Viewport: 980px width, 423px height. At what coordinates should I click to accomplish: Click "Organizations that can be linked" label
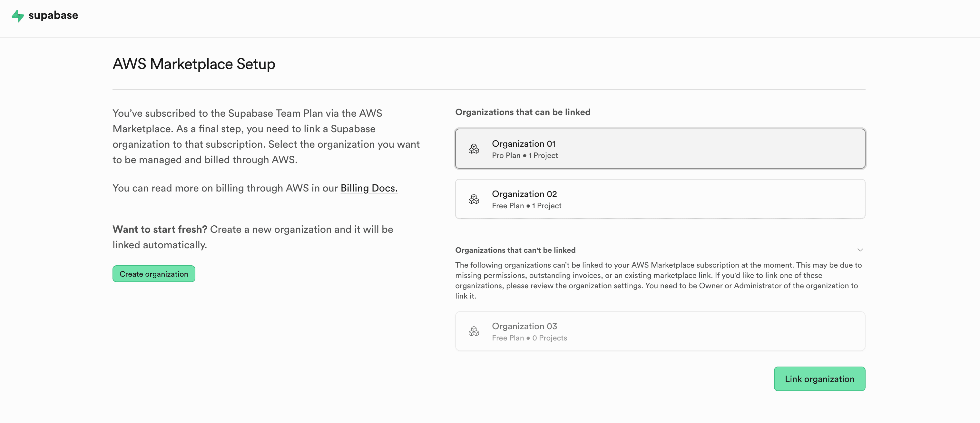pyautogui.click(x=522, y=112)
